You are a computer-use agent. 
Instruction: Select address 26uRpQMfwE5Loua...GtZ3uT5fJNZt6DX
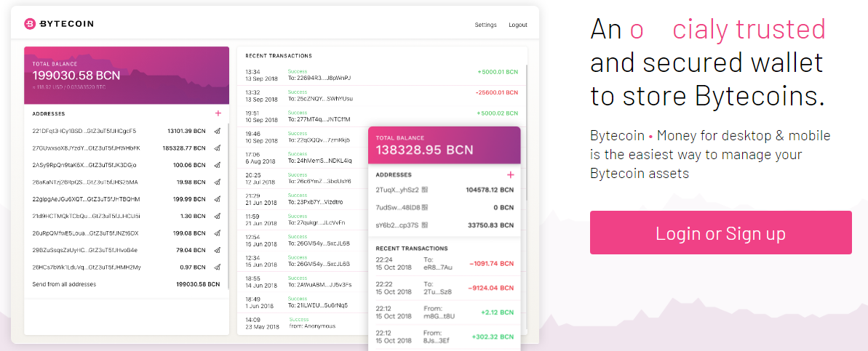[x=85, y=233]
